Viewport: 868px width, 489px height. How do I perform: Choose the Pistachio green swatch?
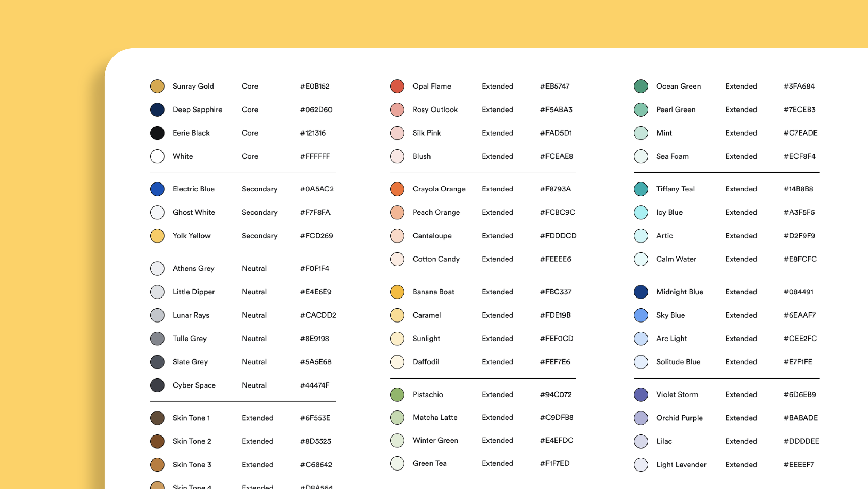pyautogui.click(x=397, y=394)
